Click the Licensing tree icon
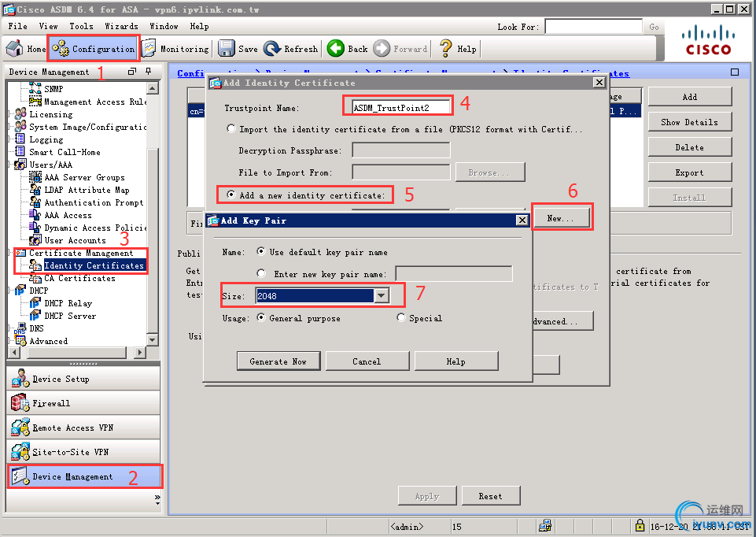Image resolution: width=756 pixels, height=537 pixels. (x=20, y=114)
